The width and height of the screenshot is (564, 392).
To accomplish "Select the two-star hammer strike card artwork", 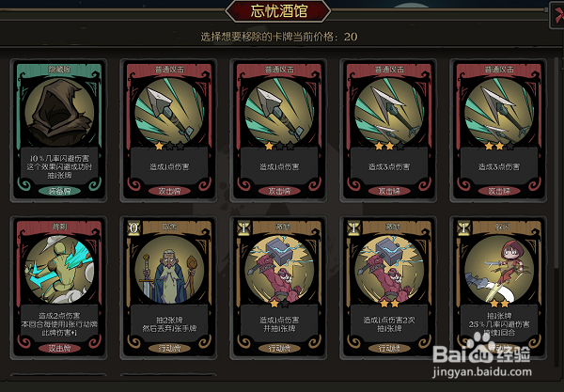I will click(x=389, y=270).
